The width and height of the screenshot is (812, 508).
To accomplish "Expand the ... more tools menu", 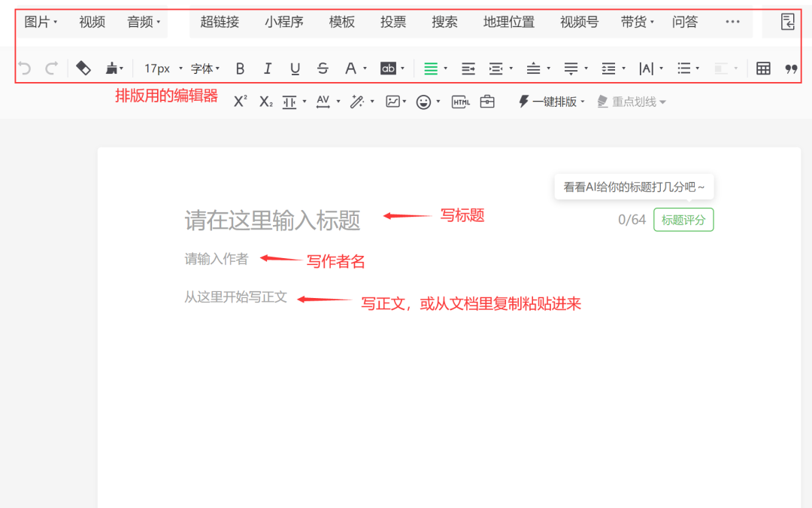I will 732,22.
